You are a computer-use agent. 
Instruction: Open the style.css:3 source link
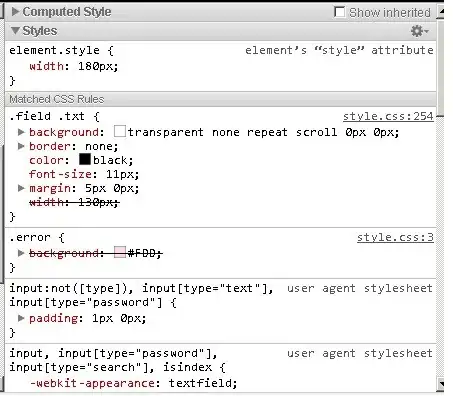(x=395, y=237)
